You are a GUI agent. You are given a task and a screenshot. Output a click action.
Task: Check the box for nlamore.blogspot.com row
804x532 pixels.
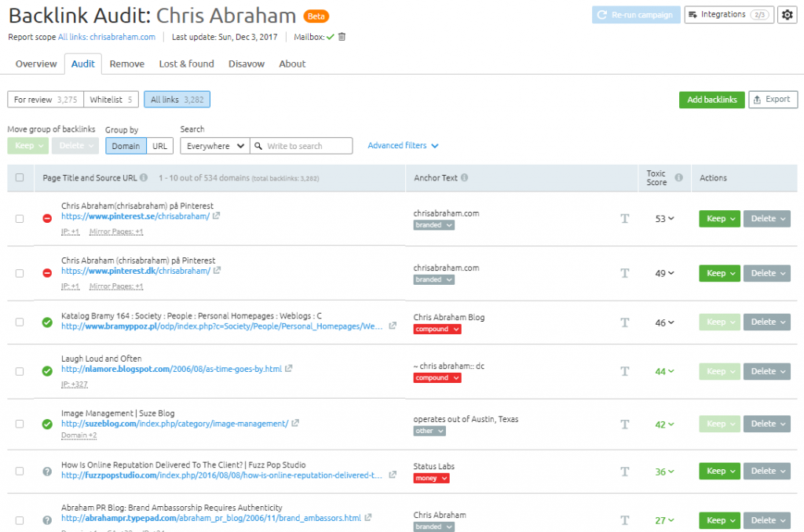[20, 371]
